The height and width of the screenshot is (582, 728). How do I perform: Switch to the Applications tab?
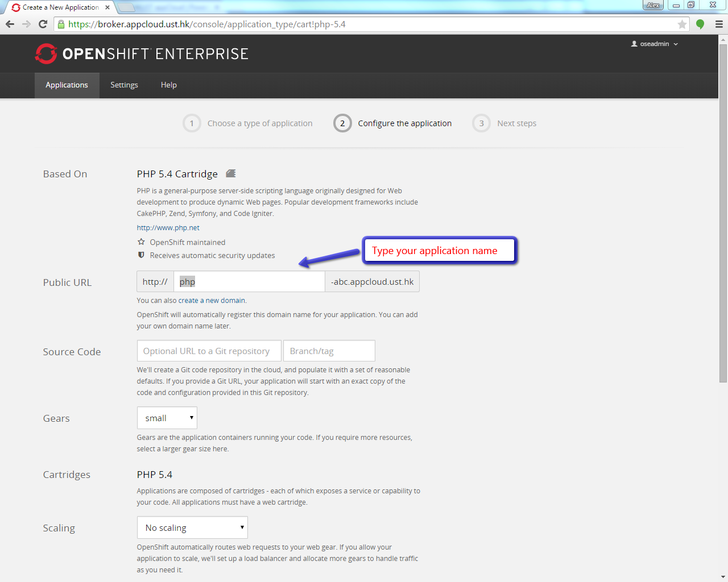point(67,85)
